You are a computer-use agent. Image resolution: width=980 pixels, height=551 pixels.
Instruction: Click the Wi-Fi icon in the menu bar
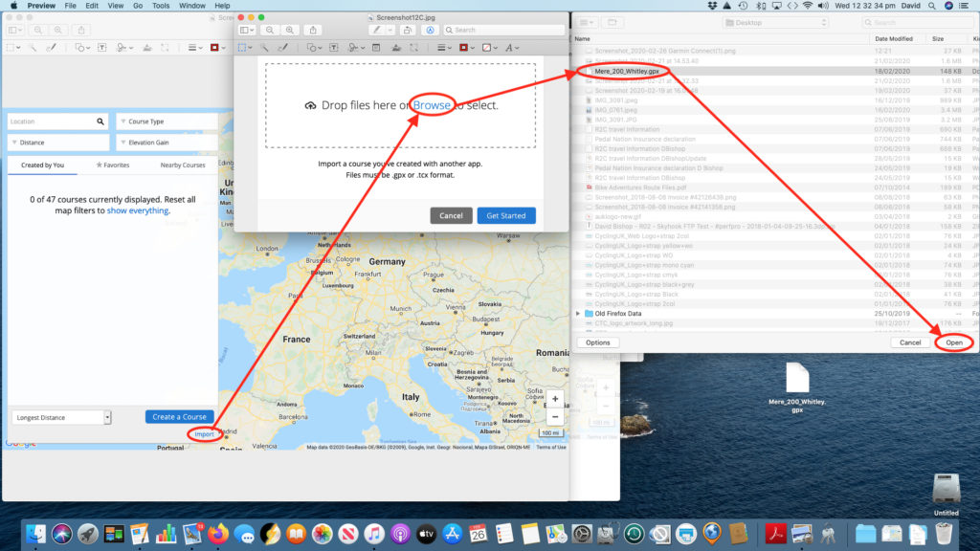[x=808, y=6]
